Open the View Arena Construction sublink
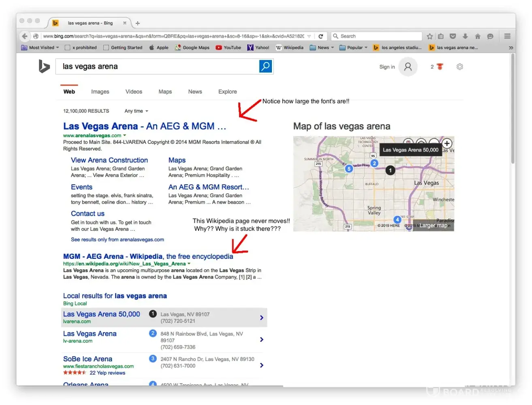Image resolution: width=532 pixels, height=405 pixels. click(x=109, y=160)
